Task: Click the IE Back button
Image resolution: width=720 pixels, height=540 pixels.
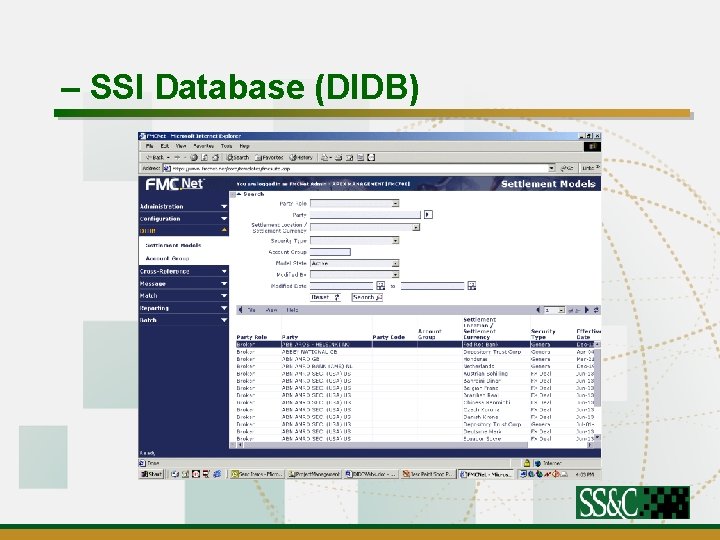Action: tap(156, 158)
